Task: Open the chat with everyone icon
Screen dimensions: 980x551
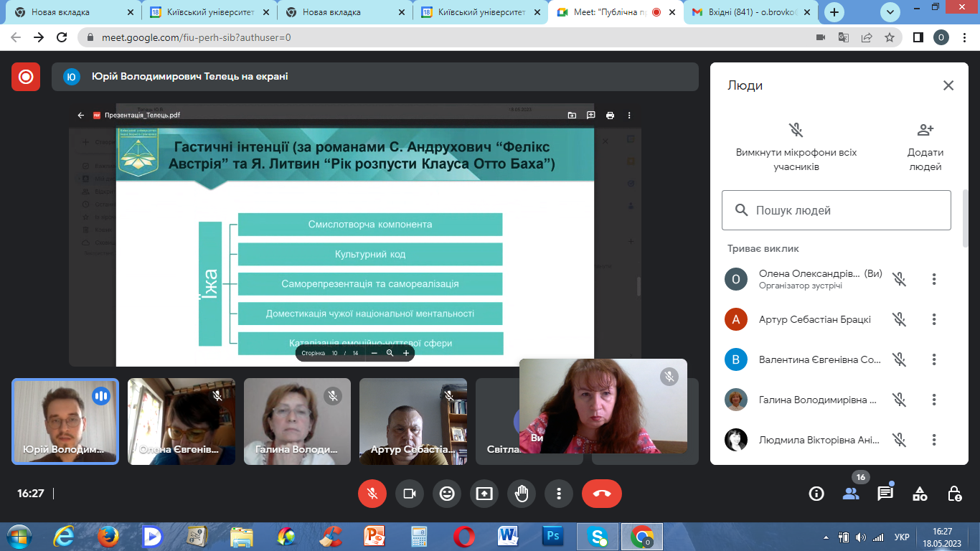Action: [885, 494]
